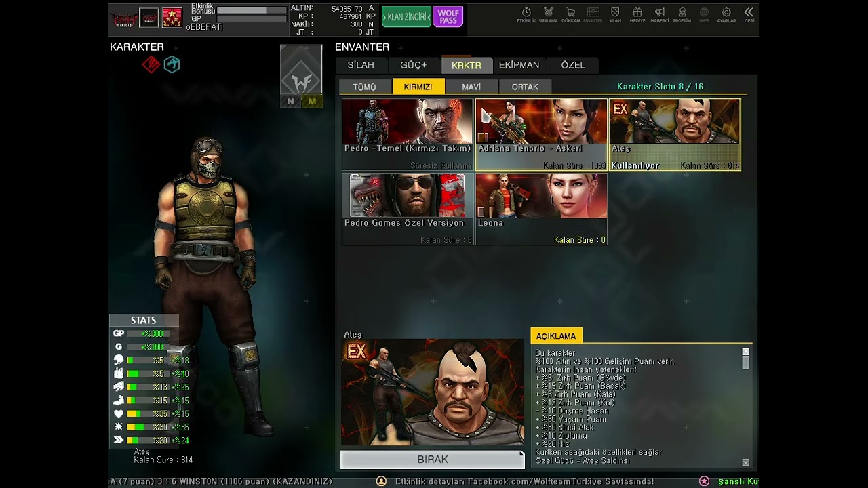This screenshot has width=868, height=488.
Task: Go back with the Geri arrows
Action: [749, 15]
